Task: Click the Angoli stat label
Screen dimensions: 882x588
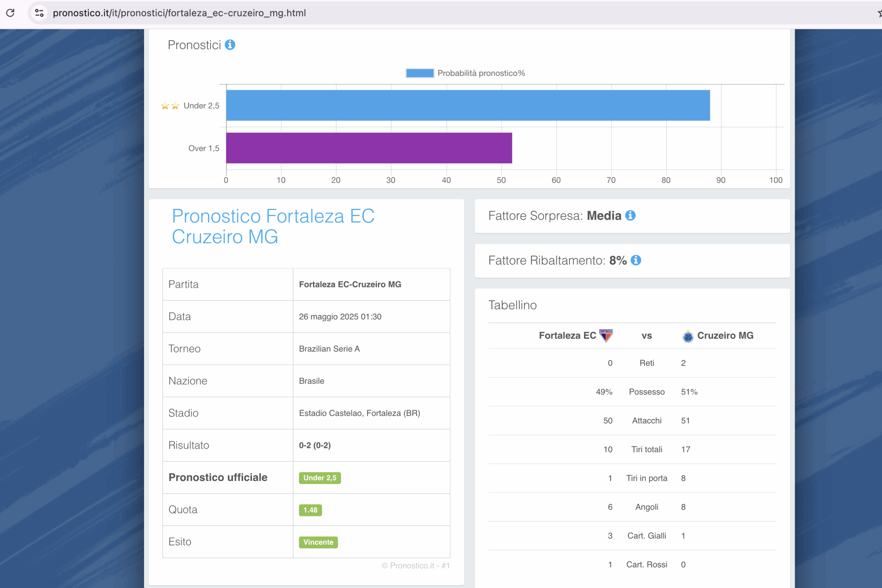Action: tap(647, 507)
